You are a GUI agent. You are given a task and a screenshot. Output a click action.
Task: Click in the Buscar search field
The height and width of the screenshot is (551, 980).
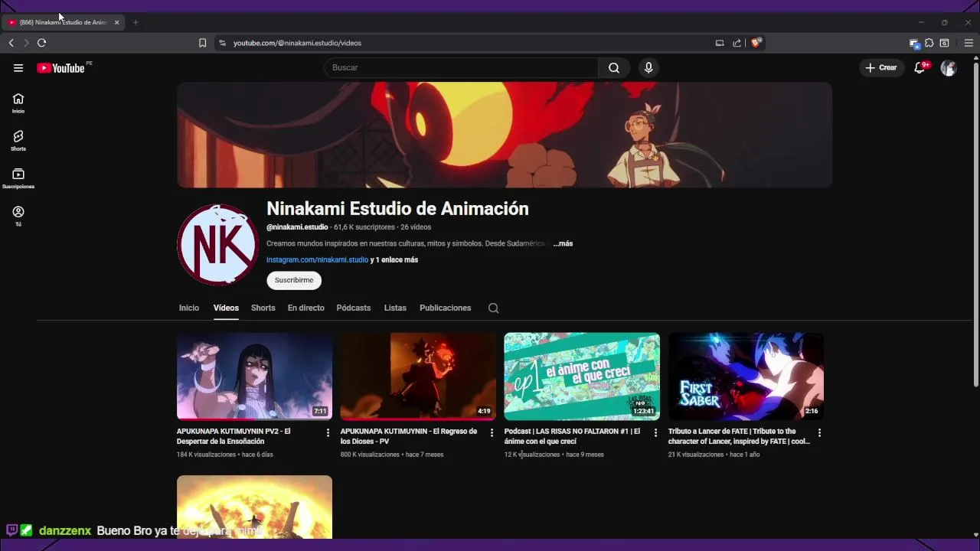(x=462, y=68)
